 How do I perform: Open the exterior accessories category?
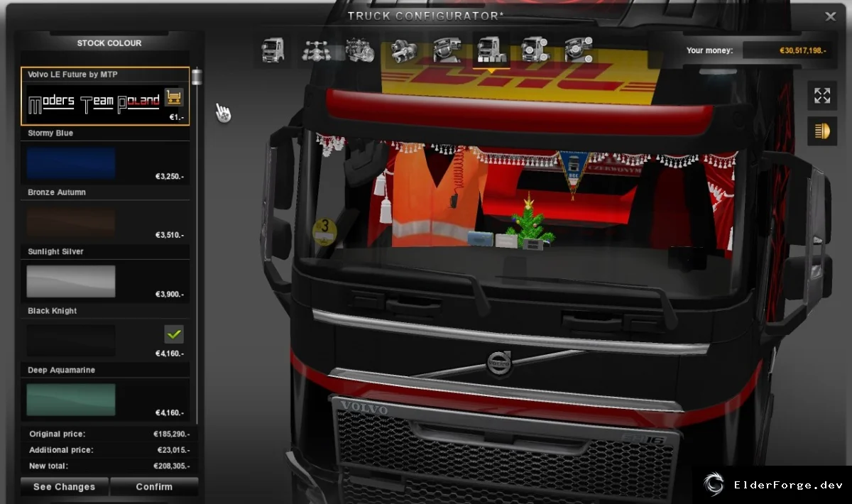(534, 51)
